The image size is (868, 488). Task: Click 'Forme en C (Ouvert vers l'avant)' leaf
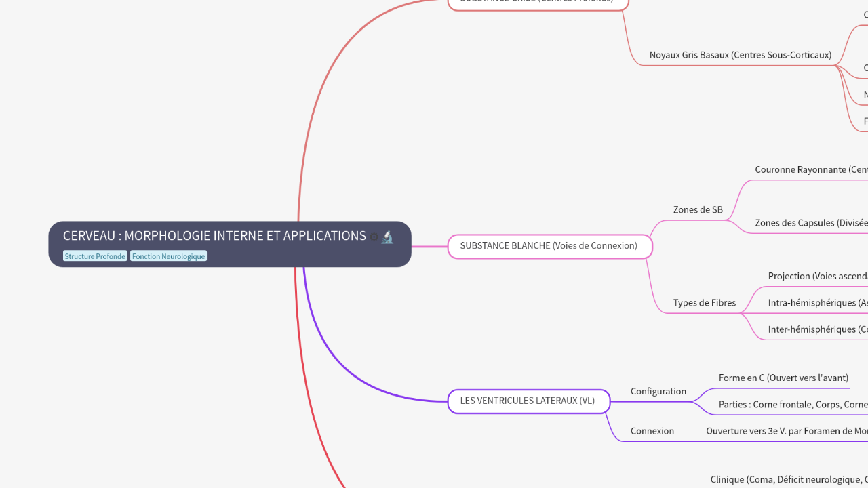pos(783,378)
